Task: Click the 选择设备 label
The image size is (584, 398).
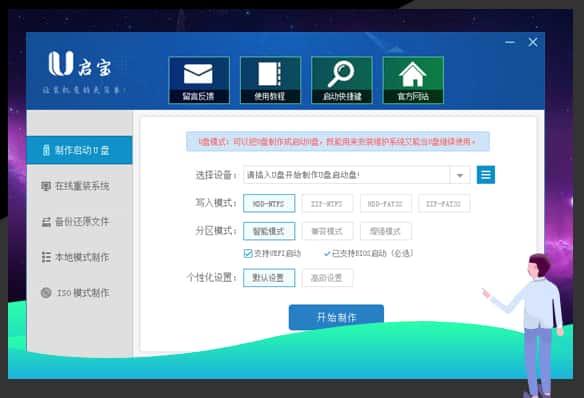Action: tap(216, 175)
